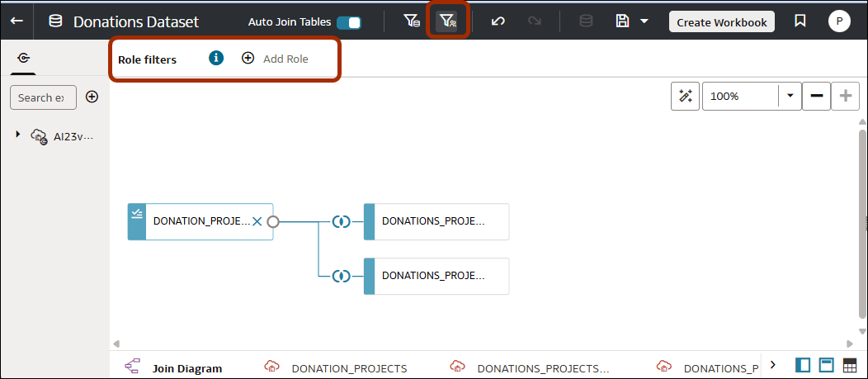Click Add Role
This screenshot has height=379, width=868.
click(x=276, y=59)
